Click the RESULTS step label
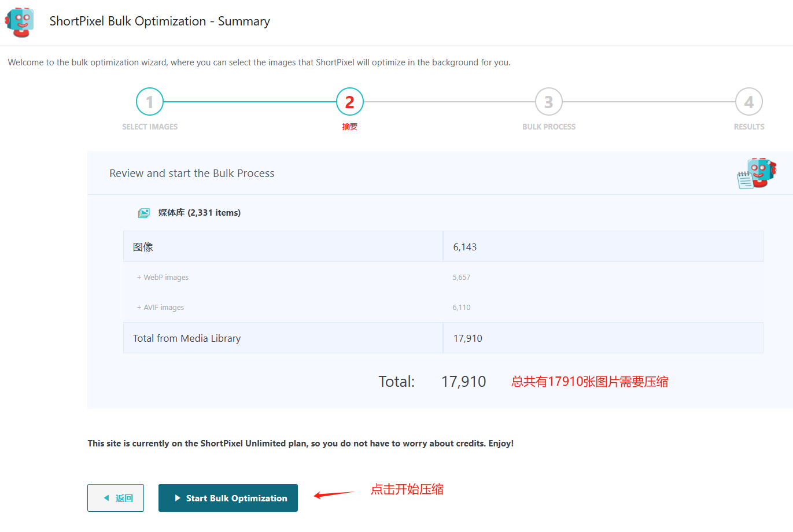This screenshot has width=793, height=532. point(749,127)
